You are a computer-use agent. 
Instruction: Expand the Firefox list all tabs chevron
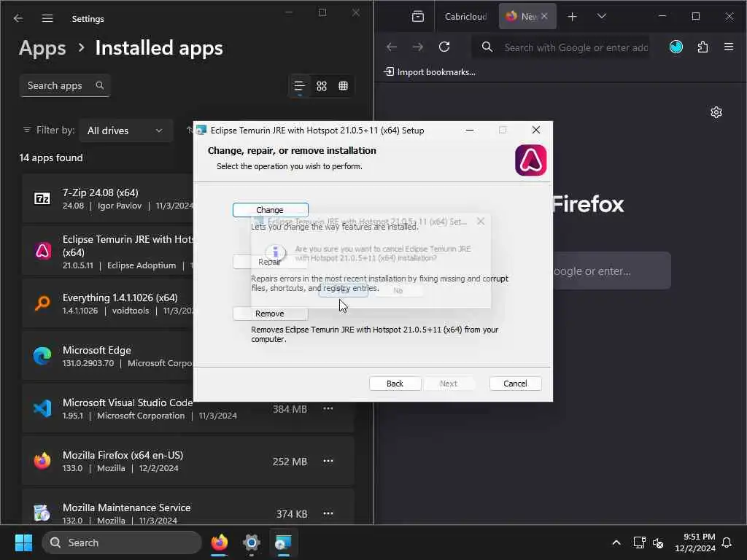(x=602, y=16)
